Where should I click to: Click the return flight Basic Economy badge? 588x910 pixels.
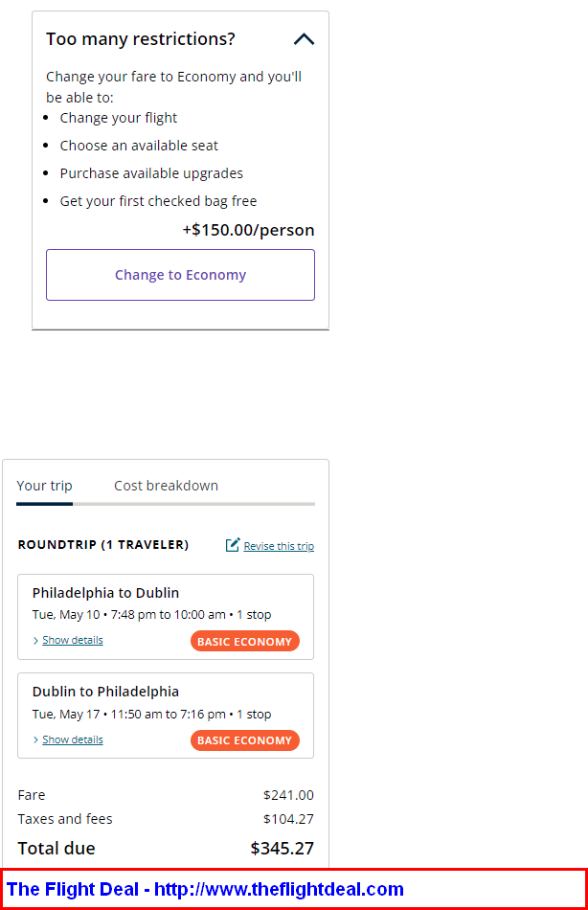point(245,740)
